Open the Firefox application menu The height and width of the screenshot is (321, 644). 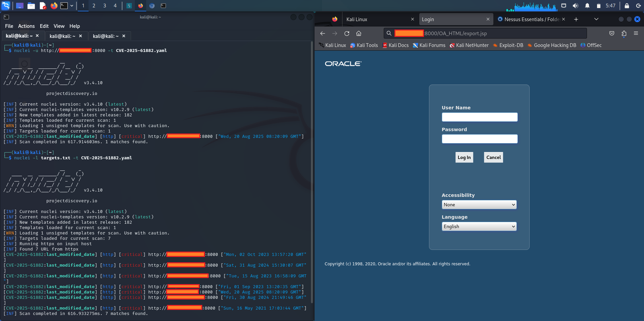point(636,33)
